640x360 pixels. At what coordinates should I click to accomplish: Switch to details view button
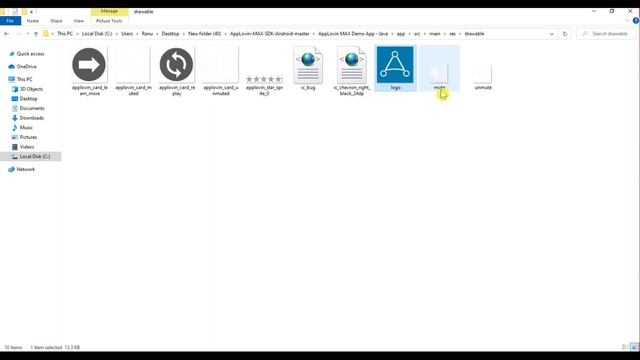coord(624,347)
